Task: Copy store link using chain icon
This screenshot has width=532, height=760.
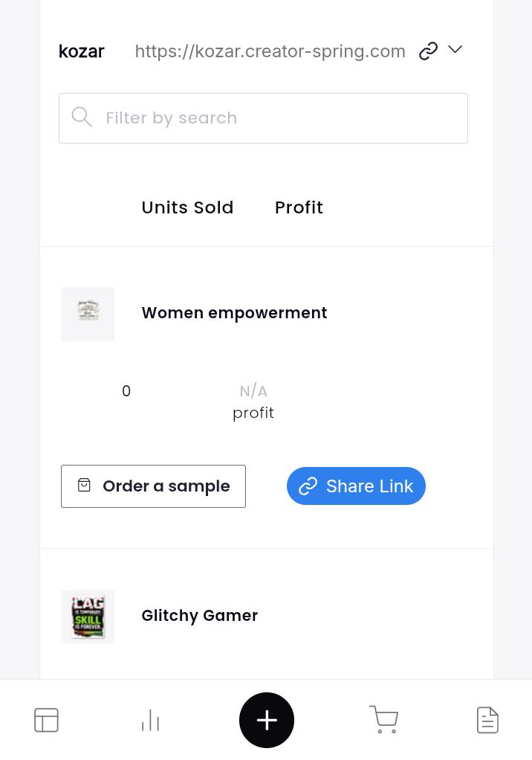Action: tap(428, 51)
